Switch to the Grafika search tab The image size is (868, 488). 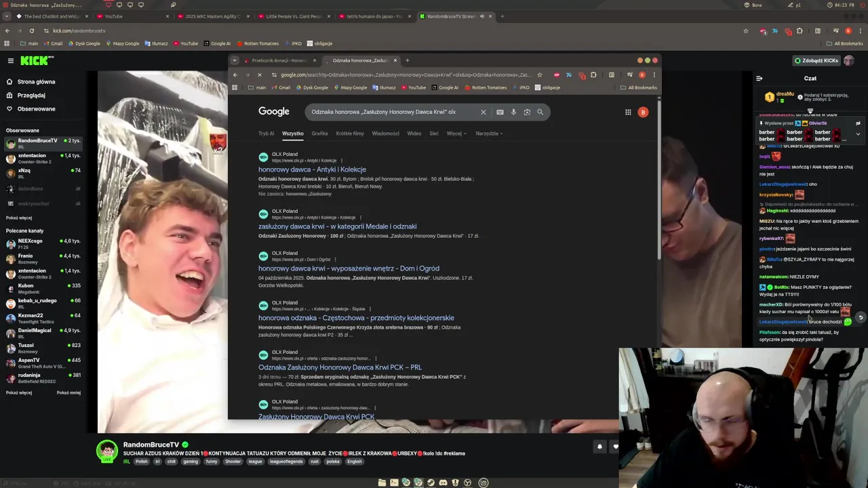point(319,134)
